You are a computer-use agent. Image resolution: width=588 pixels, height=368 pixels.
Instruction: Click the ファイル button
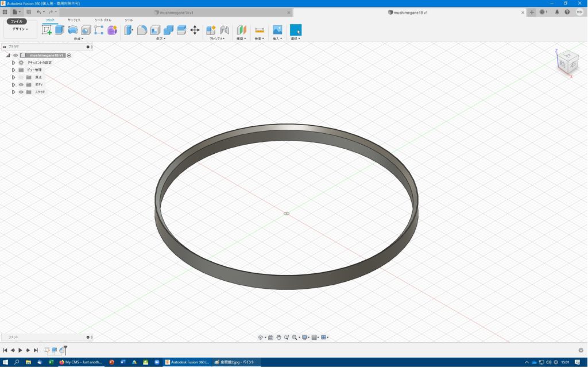[x=17, y=21]
